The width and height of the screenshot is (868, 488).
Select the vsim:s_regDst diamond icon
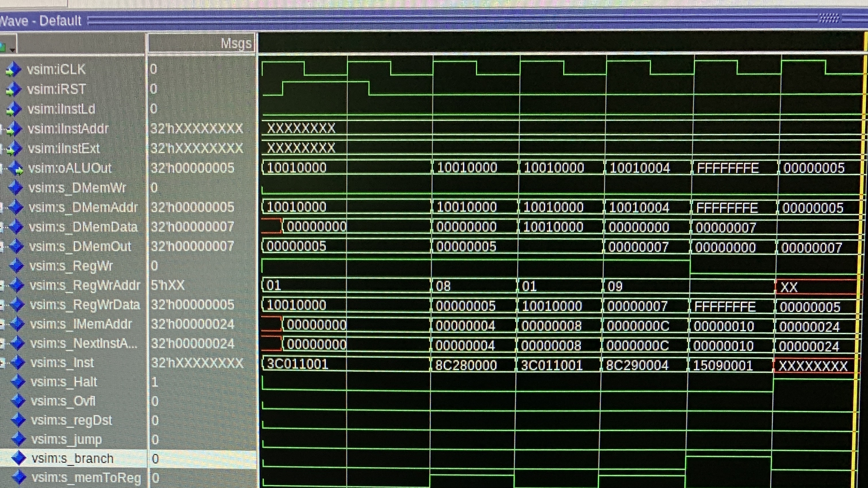pos(19,420)
